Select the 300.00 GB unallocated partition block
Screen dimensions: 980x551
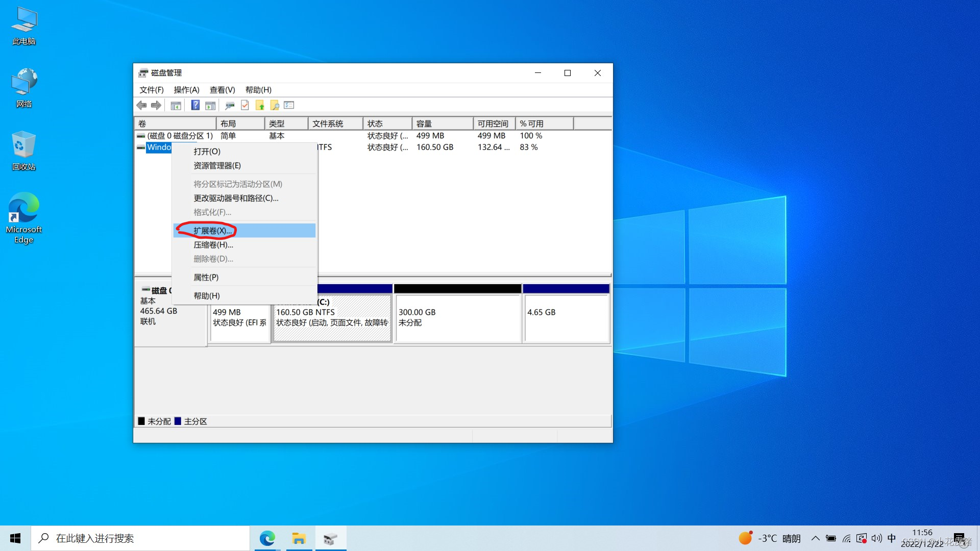[x=457, y=317]
